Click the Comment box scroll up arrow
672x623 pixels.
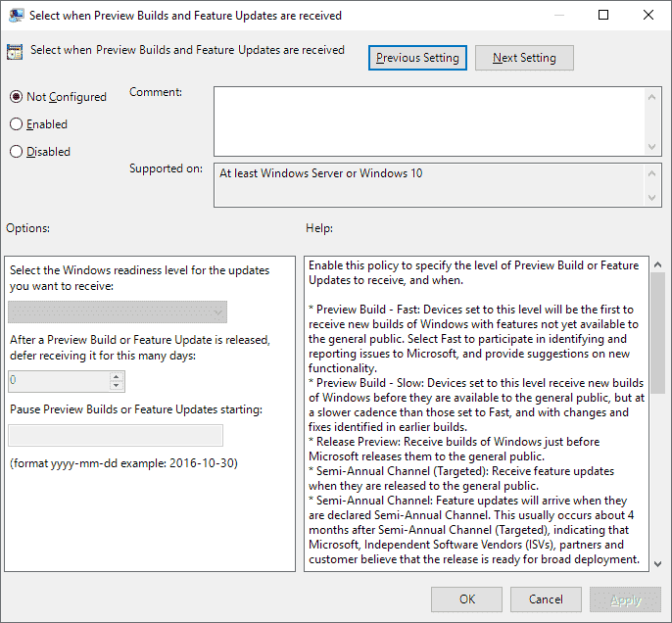coord(651,97)
